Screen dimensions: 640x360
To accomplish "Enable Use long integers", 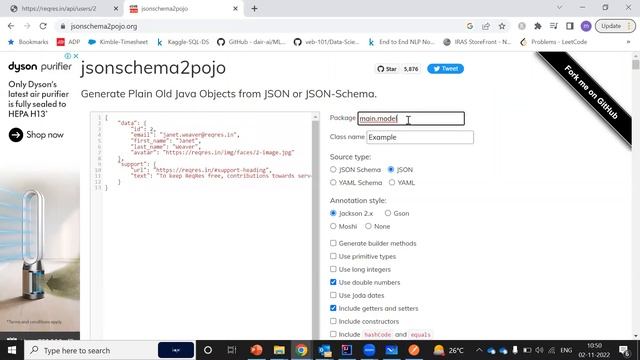I will [x=333, y=269].
